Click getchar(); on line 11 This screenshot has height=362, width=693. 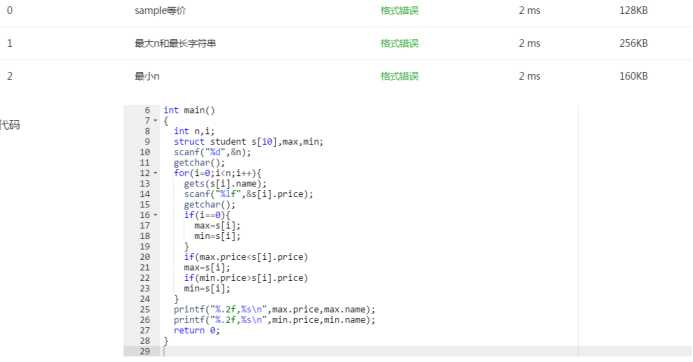coord(199,163)
